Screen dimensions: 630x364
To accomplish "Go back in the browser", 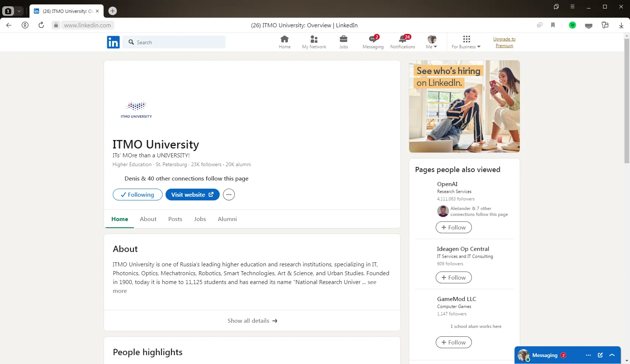I will tap(9, 25).
